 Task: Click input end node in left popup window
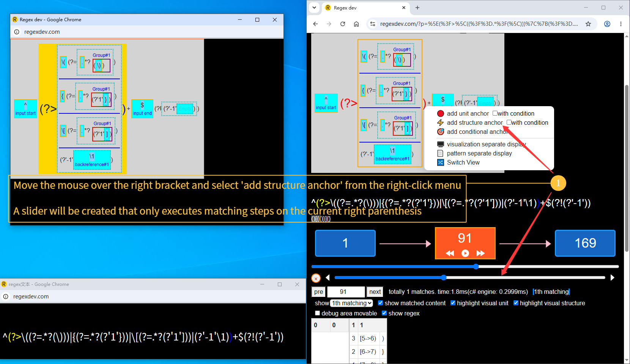[142, 109]
